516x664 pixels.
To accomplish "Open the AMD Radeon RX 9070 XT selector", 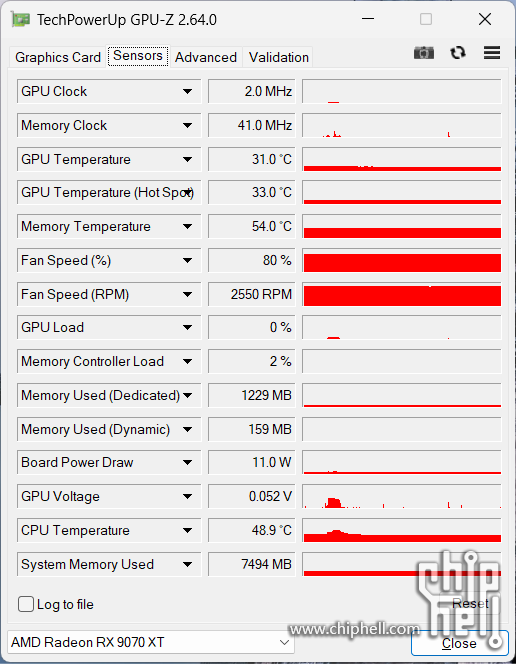I will pos(151,642).
